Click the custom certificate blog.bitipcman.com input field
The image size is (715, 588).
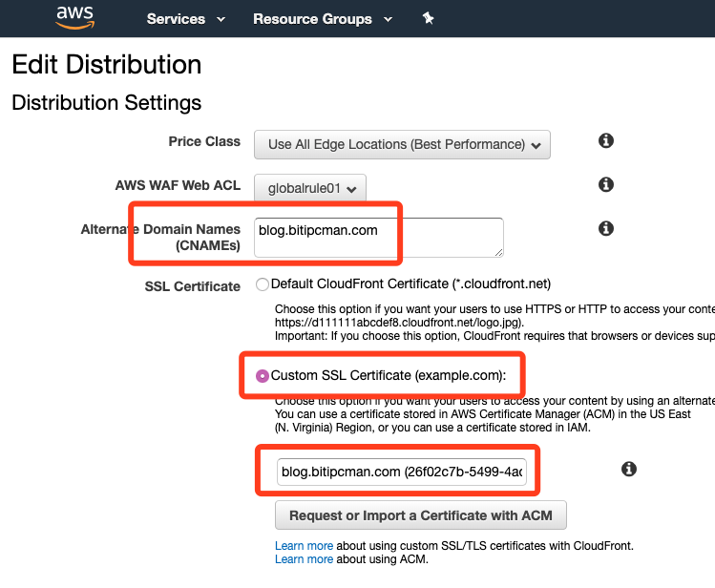click(x=402, y=472)
